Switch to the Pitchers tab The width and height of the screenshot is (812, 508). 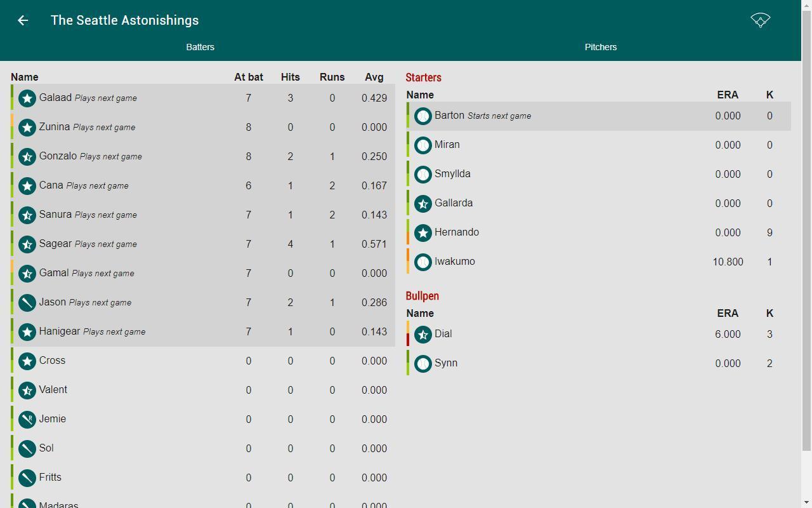point(601,47)
